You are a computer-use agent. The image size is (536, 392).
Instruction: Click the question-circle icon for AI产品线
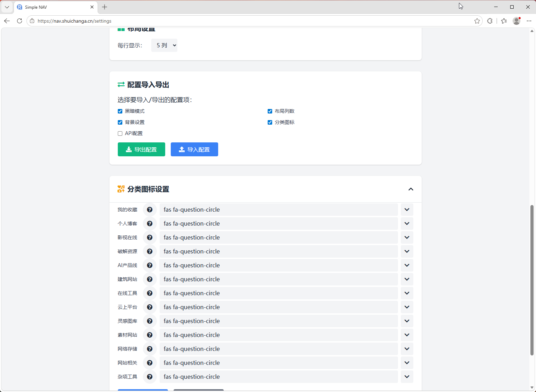pos(150,265)
